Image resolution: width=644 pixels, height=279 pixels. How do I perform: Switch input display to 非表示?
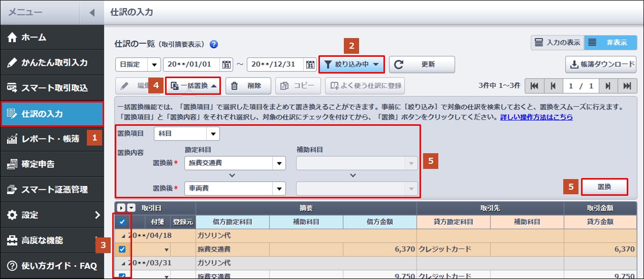click(610, 43)
